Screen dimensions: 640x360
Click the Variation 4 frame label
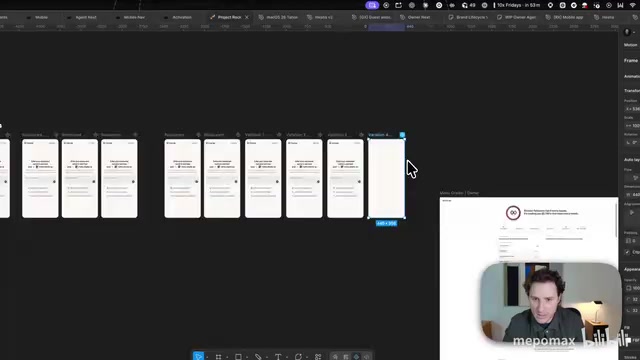(380, 135)
